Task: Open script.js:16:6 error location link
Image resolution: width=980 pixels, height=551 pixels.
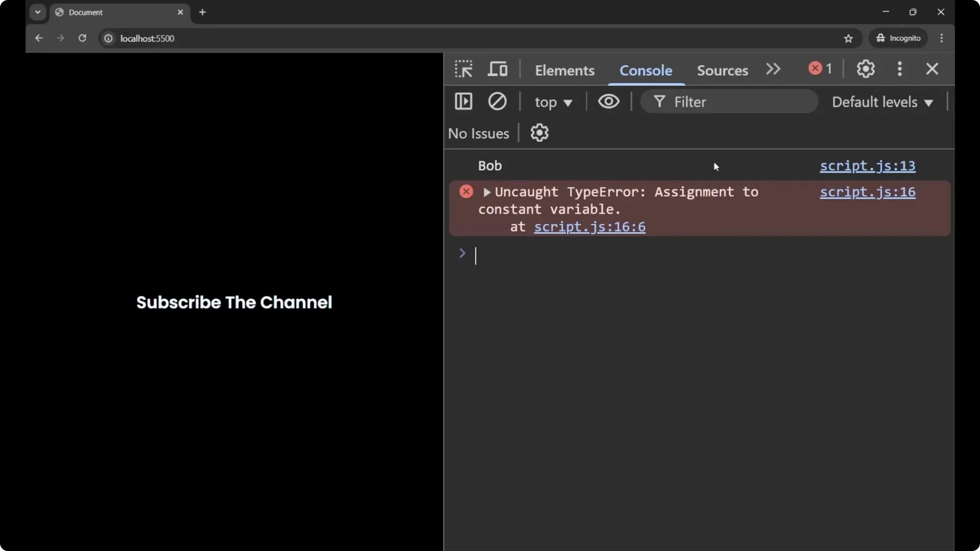Action: pyautogui.click(x=590, y=227)
